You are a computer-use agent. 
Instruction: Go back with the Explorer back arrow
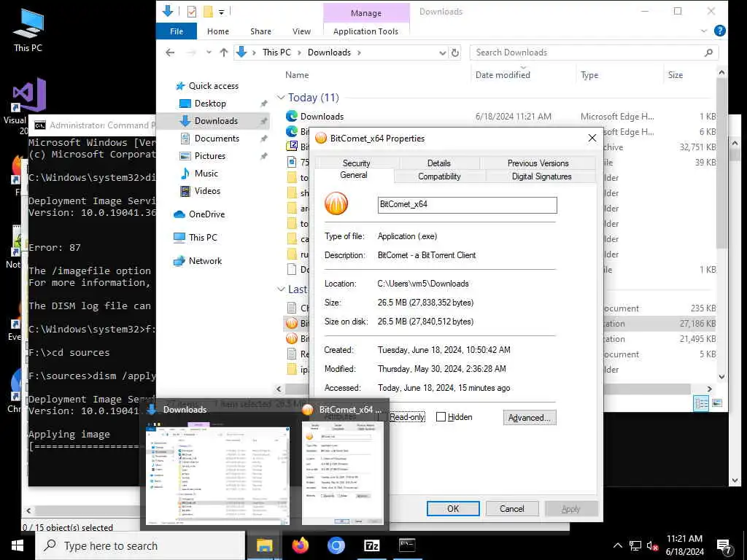click(170, 52)
